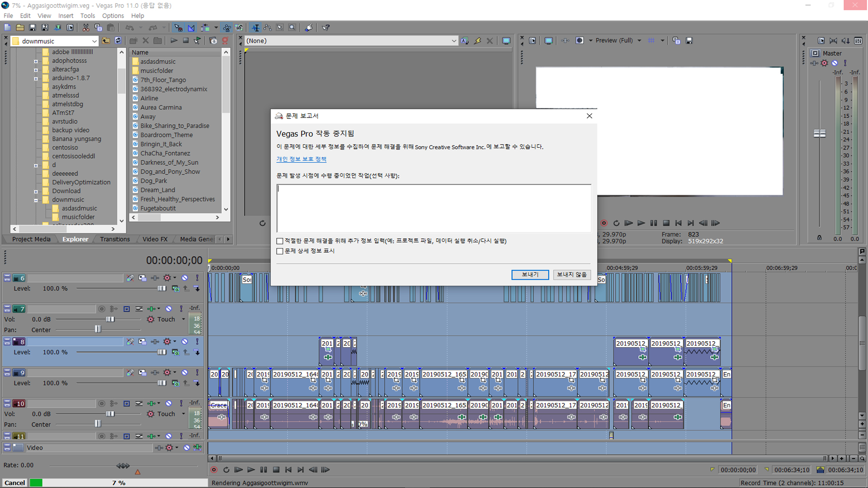Open the downmusic folder path dropdown
The image size is (868, 488).
tap(94, 41)
